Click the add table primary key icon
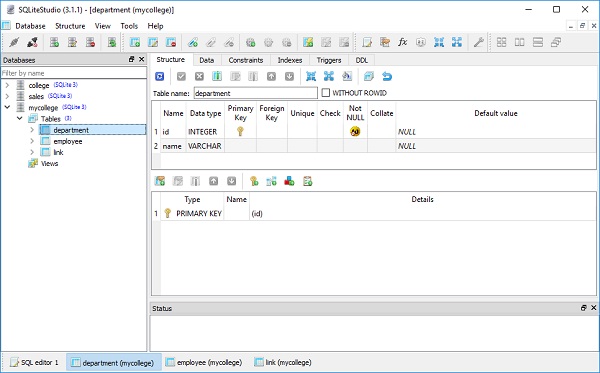 point(254,181)
